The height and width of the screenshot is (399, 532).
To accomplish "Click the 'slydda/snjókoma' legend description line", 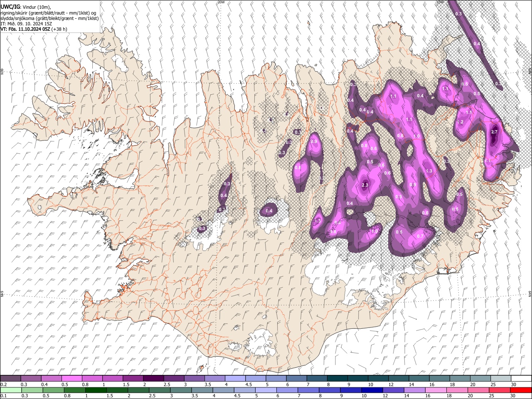I will click(x=50, y=18).
